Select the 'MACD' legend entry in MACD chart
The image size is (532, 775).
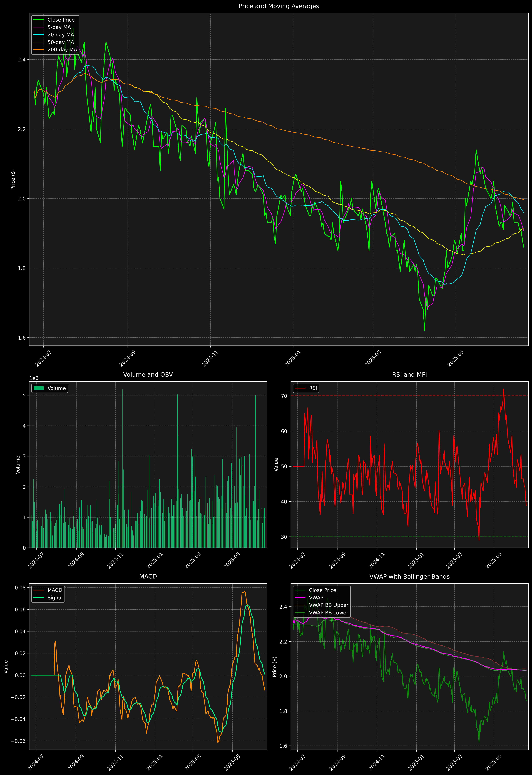[55, 590]
